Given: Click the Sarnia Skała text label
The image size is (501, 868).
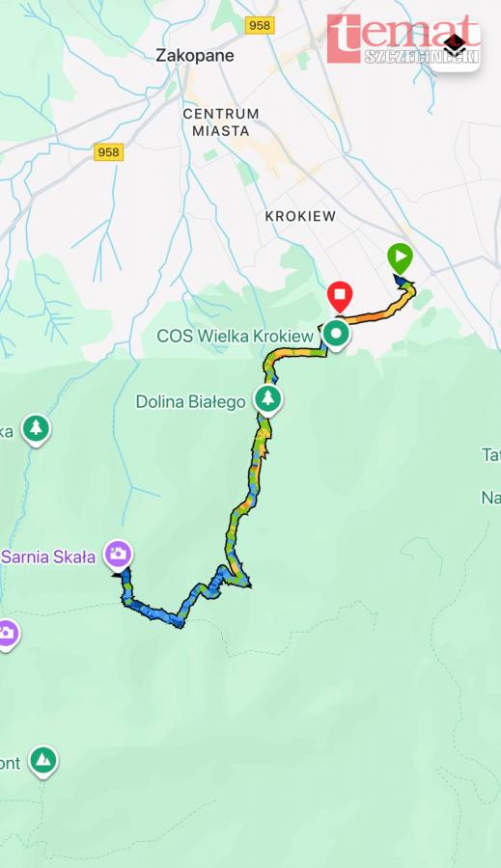Looking at the screenshot, I should [x=48, y=556].
